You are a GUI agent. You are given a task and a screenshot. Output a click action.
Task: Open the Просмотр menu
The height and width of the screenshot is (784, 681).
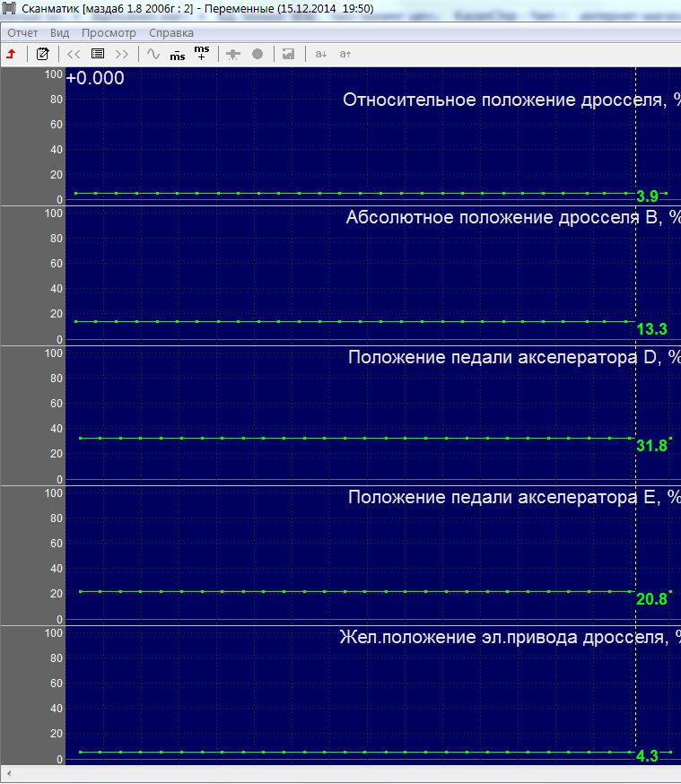point(109,33)
